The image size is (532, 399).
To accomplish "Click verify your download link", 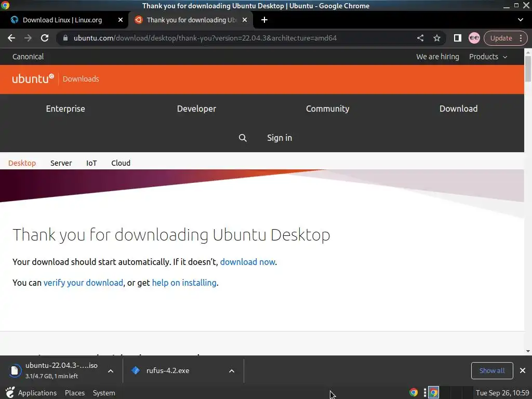I will tap(83, 283).
